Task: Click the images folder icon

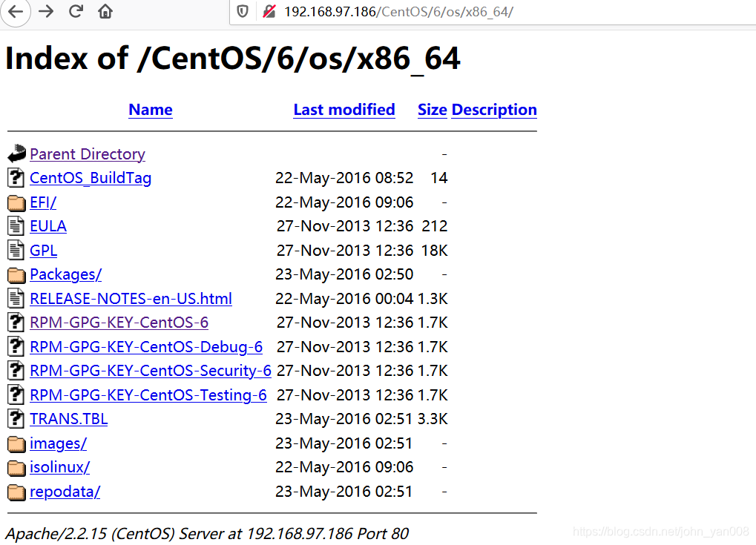Action: (x=16, y=444)
